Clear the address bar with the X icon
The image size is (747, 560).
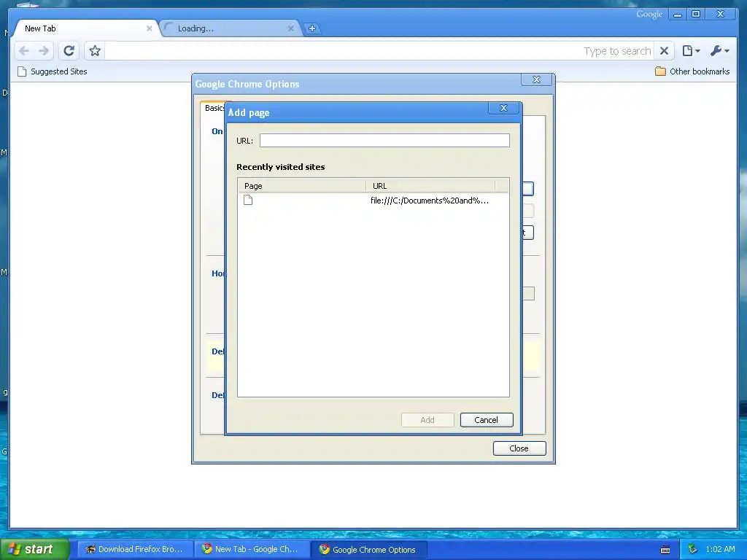coord(664,51)
